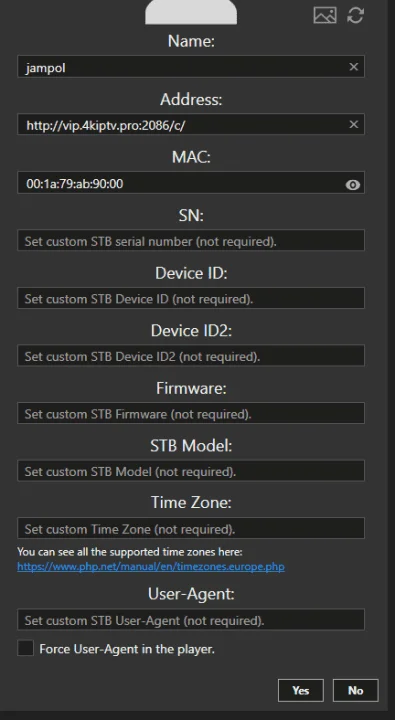Image resolution: width=395 pixels, height=720 pixels.
Task: Click the MAC address input field
Action: click(191, 183)
